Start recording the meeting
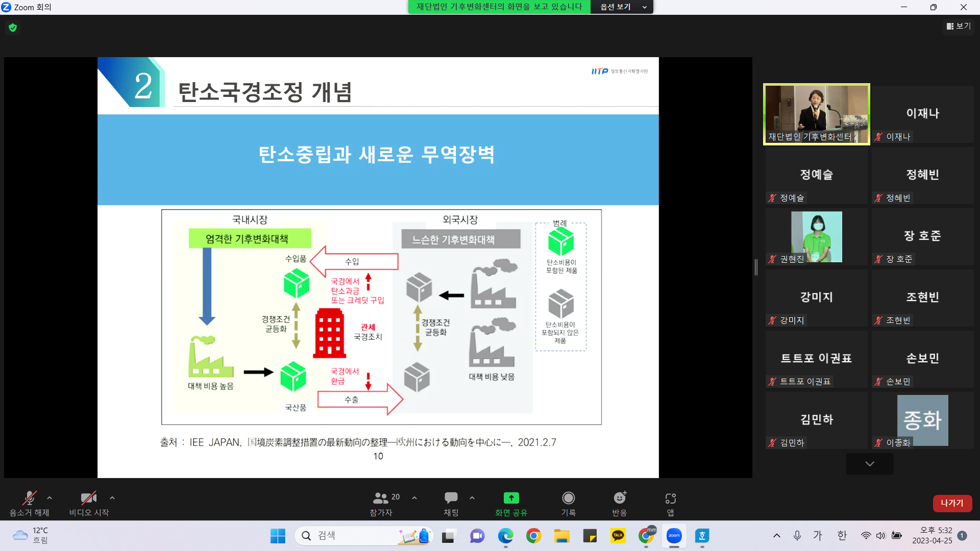Viewport: 980px width, 551px height. [568, 503]
